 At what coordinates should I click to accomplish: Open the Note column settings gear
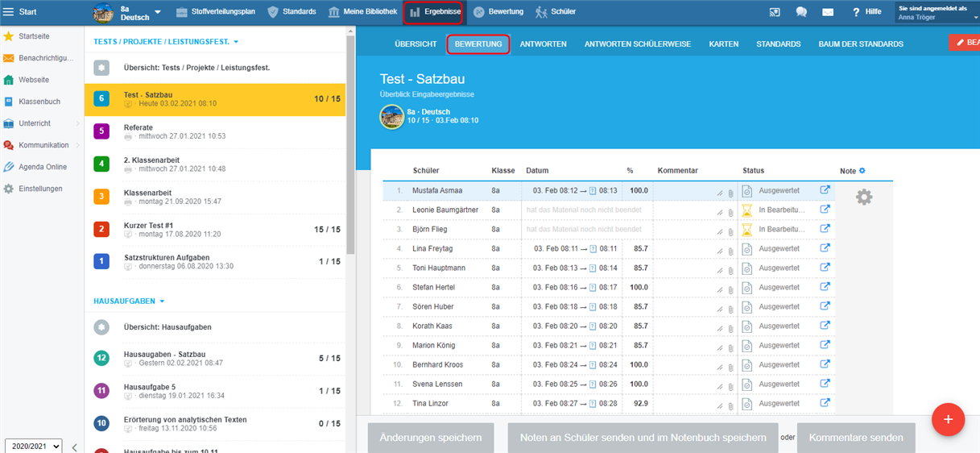pyautogui.click(x=862, y=171)
